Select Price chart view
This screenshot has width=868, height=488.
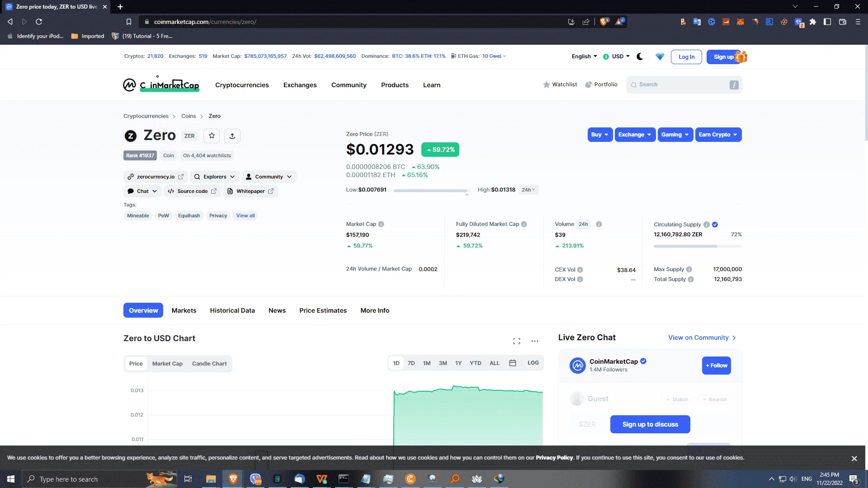click(x=136, y=364)
